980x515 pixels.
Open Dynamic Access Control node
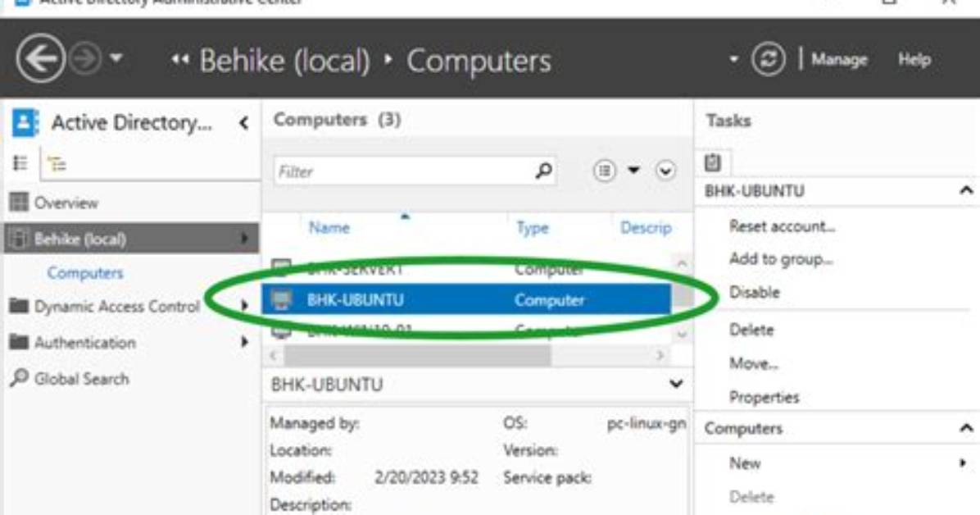point(116,306)
